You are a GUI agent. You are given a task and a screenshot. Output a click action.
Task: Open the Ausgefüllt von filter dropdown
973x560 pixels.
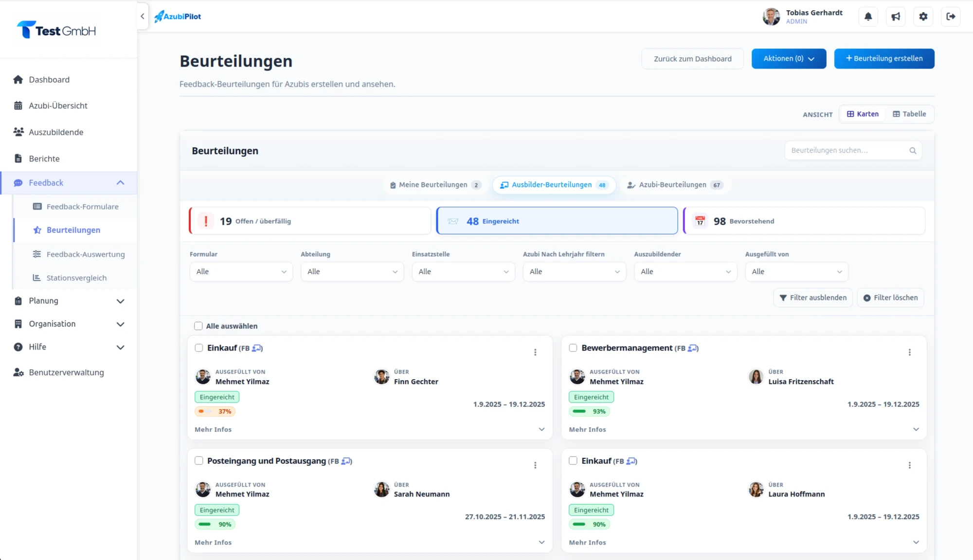click(x=796, y=272)
